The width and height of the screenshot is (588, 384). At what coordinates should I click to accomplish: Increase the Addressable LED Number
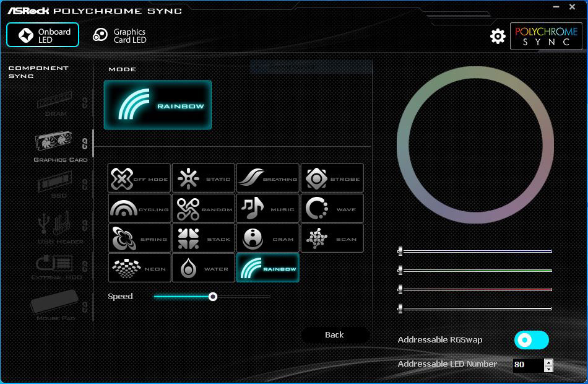[x=548, y=362]
